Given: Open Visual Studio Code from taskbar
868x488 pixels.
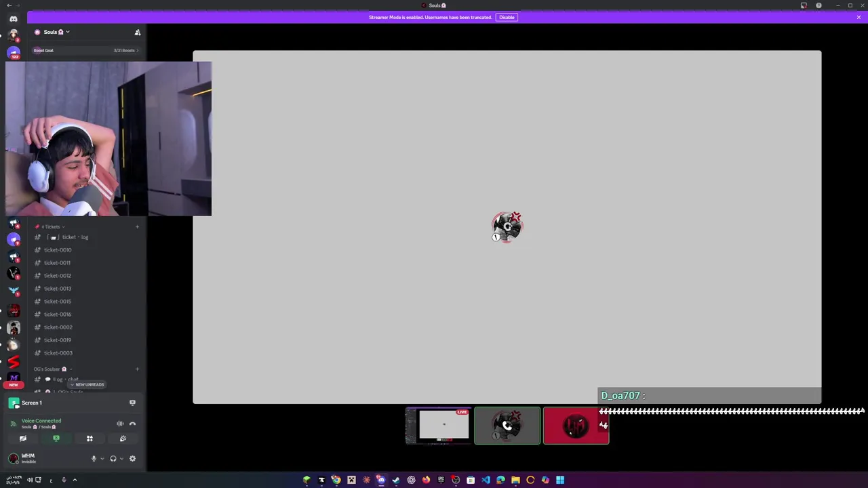Looking at the screenshot, I should click(486, 480).
